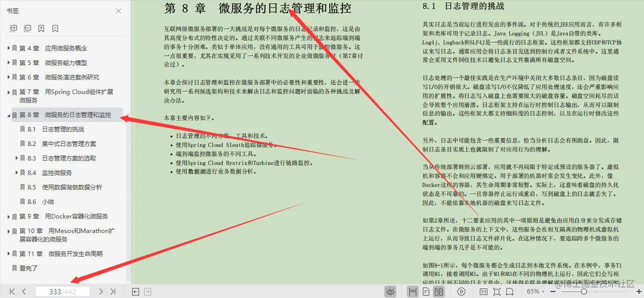
Task: Set zoom to actual size with 1:1 icon
Action: [x=483, y=291]
